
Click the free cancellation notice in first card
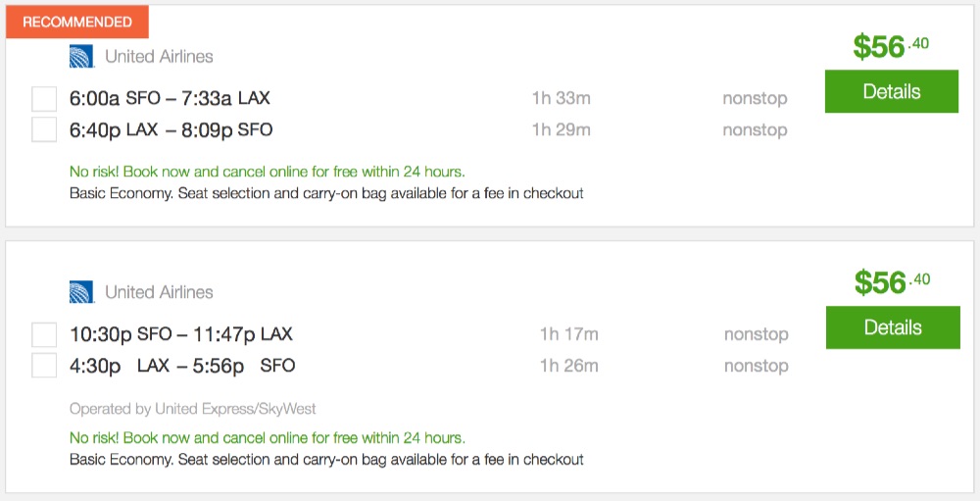[x=267, y=172]
